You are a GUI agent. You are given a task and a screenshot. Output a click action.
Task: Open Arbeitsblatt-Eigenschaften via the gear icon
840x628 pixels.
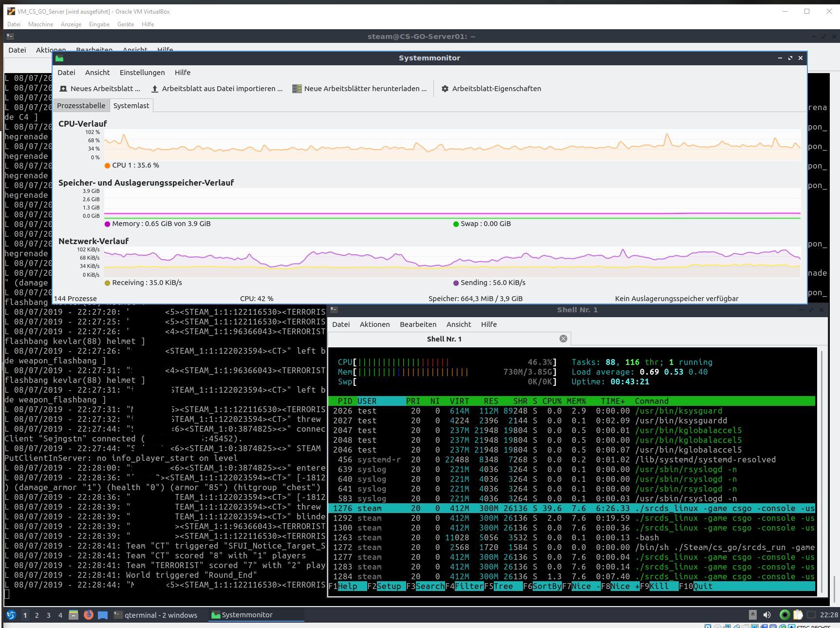click(x=445, y=88)
